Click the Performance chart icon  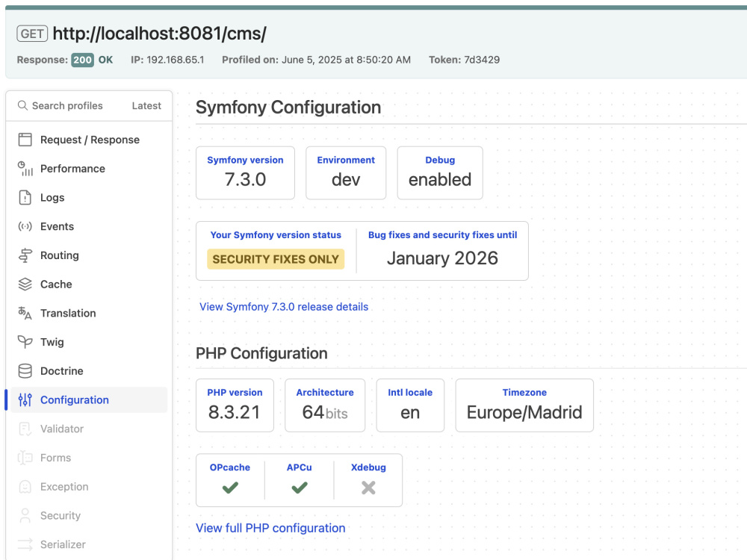click(x=25, y=169)
